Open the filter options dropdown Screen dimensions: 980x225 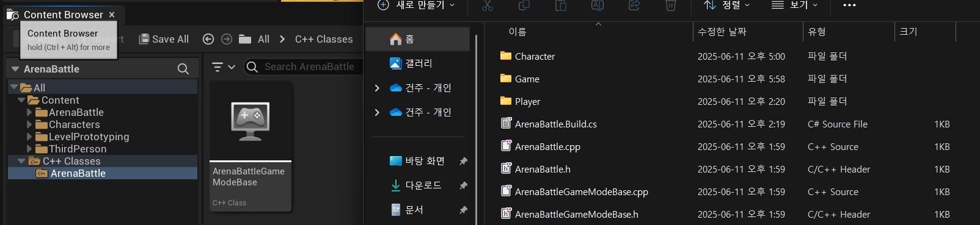pos(223,67)
